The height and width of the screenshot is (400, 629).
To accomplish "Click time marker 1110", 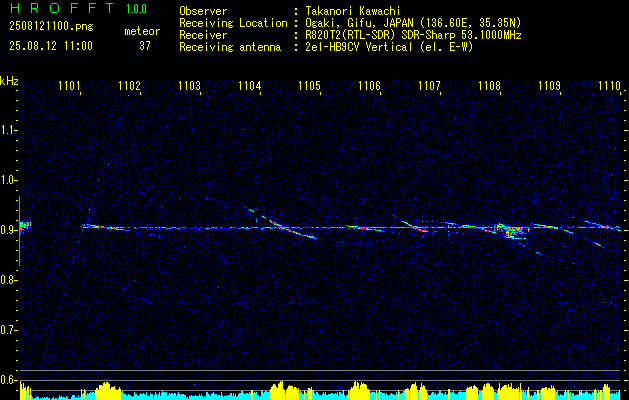I will click(609, 85).
